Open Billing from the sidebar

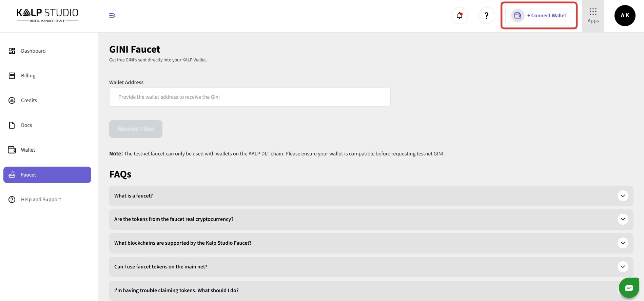coord(28,76)
